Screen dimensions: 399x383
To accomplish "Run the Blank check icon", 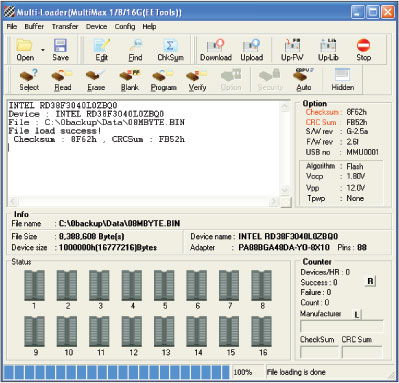I will point(130,80).
